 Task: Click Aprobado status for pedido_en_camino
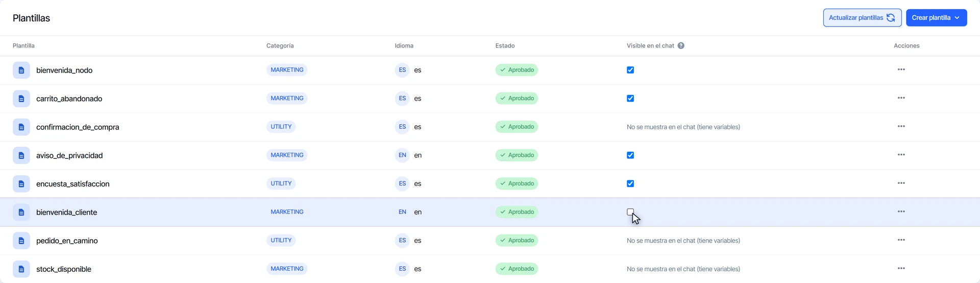coord(517,240)
